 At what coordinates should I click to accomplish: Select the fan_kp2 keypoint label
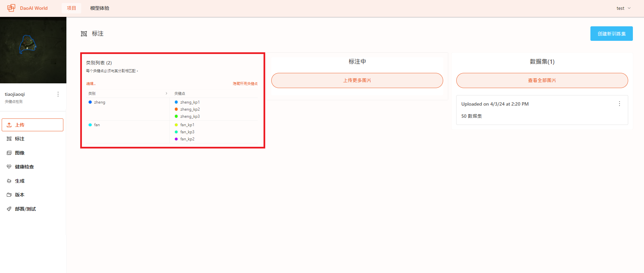(x=187, y=139)
